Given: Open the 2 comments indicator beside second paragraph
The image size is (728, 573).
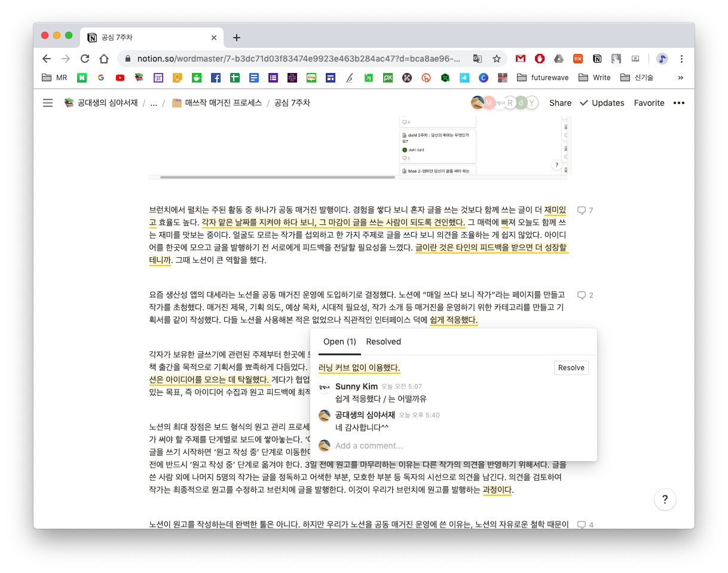Looking at the screenshot, I should tap(585, 295).
